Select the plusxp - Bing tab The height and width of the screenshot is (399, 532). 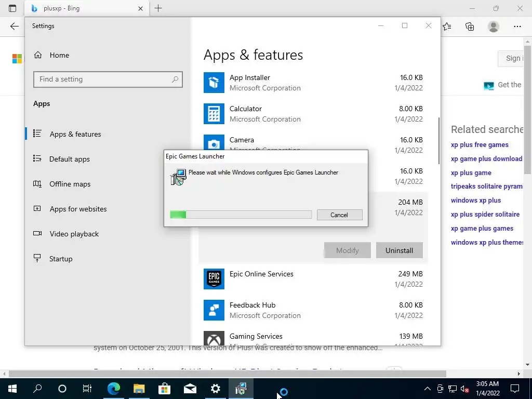pyautogui.click(x=87, y=8)
